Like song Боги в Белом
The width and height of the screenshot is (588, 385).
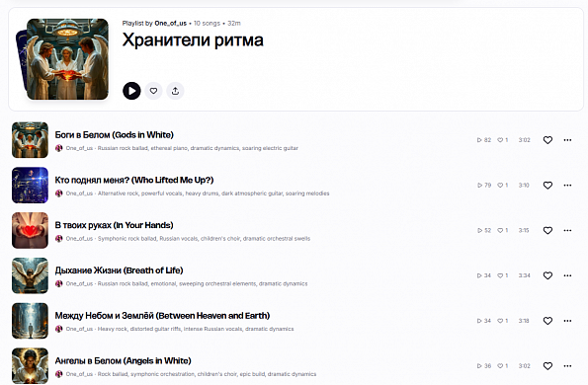[547, 140]
